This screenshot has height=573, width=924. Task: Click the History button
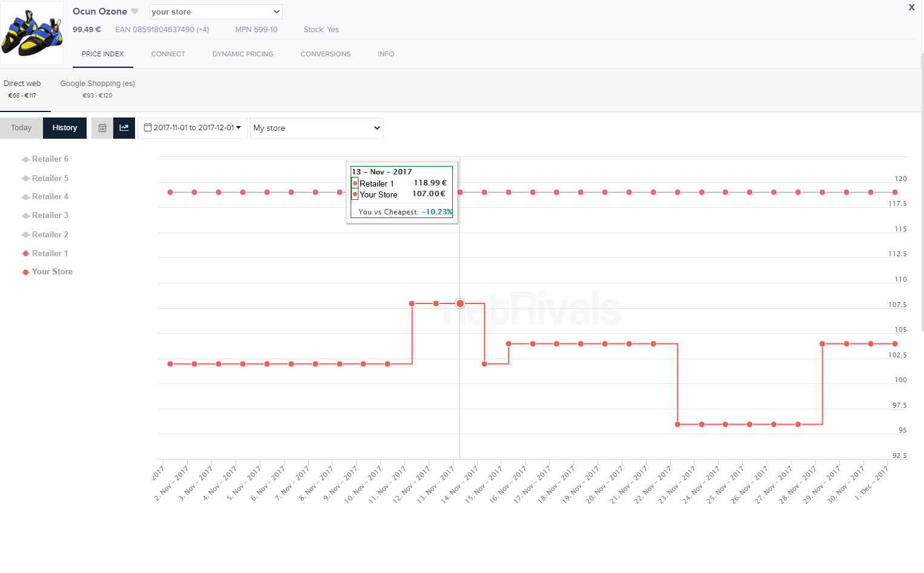[65, 128]
